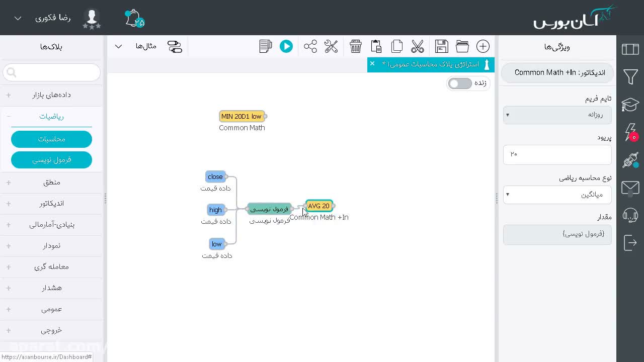This screenshot has height=362, width=644.
Task: Toggle the زنده live switch
Action: [460, 83]
